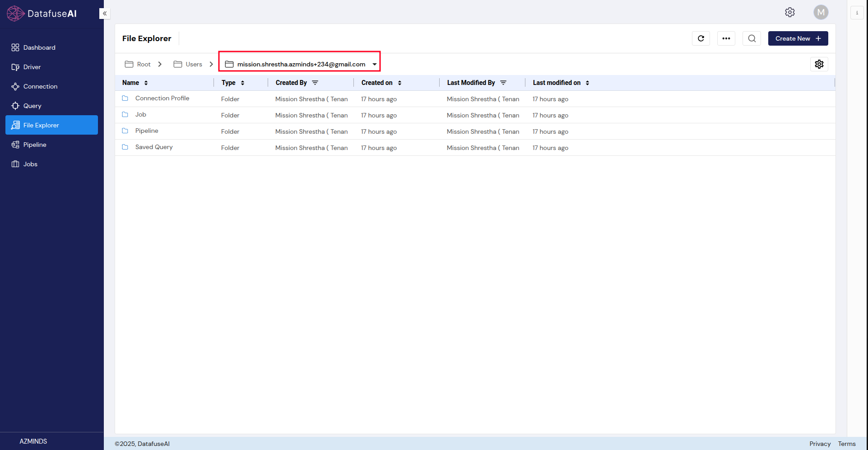The width and height of the screenshot is (868, 450).
Task: Open the Query tool icon
Action: tap(15, 106)
